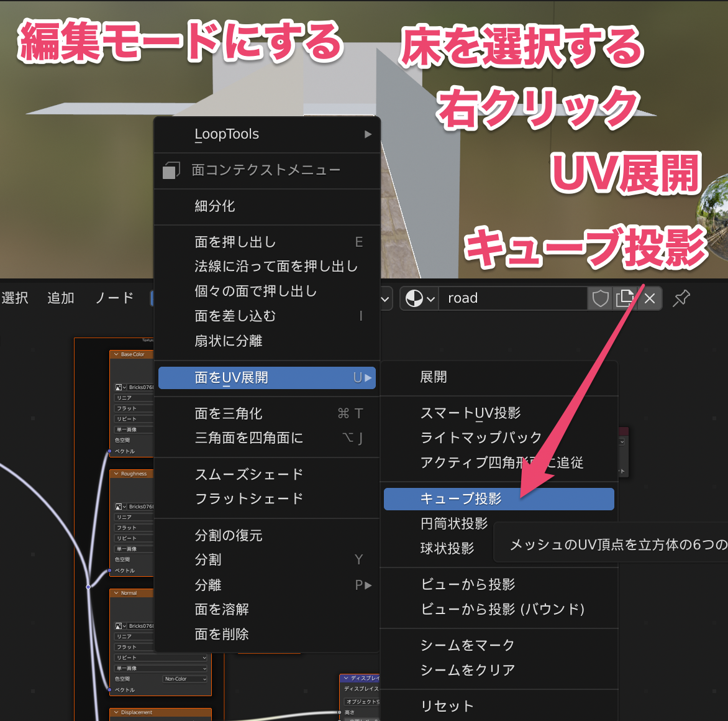The height and width of the screenshot is (721, 728).
Task: Unlink the road material via the X icon
Action: point(649,298)
